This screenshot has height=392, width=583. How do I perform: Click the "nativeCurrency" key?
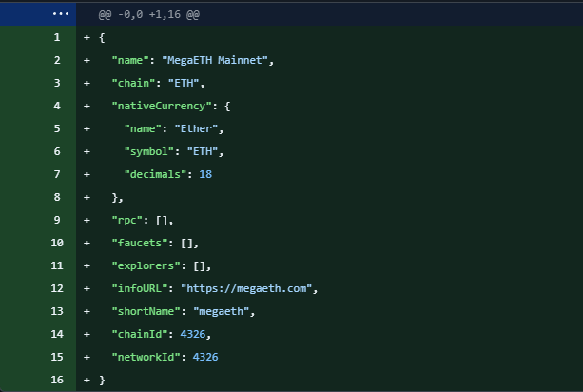point(162,106)
